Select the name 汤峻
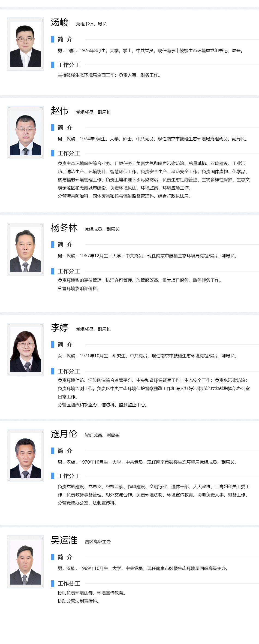Viewport: 259px width, 644px height. pos(60,22)
